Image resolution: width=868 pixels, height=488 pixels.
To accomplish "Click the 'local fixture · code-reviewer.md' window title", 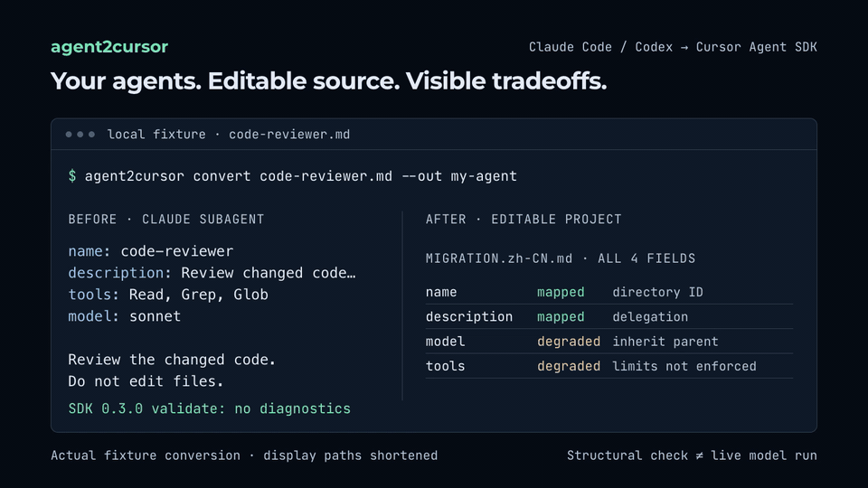I will (x=228, y=135).
